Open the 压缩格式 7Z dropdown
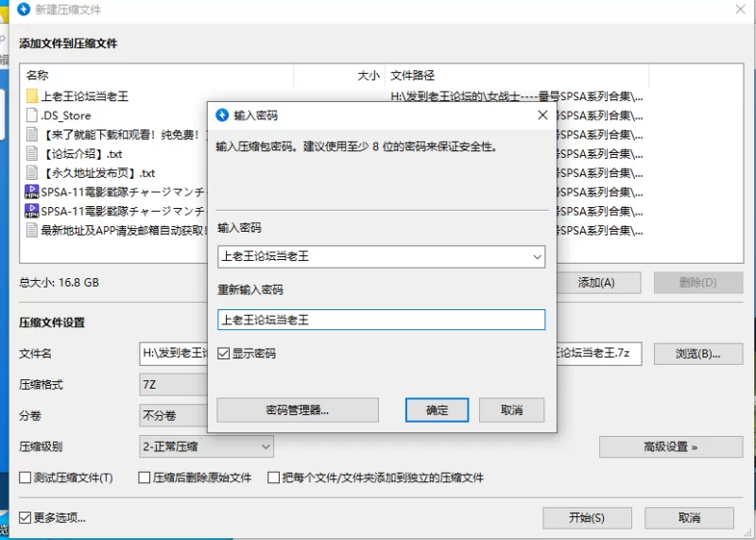 tap(174, 385)
